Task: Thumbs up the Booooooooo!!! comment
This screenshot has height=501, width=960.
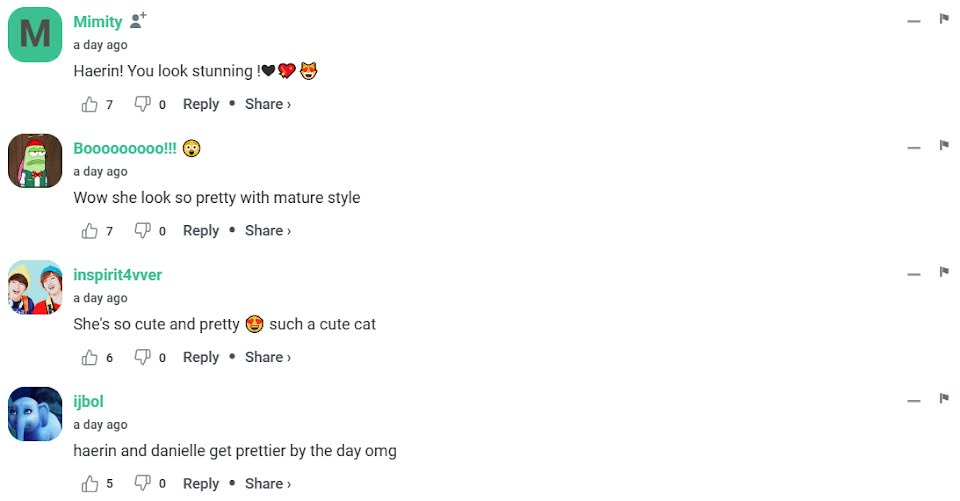Action: coord(90,231)
